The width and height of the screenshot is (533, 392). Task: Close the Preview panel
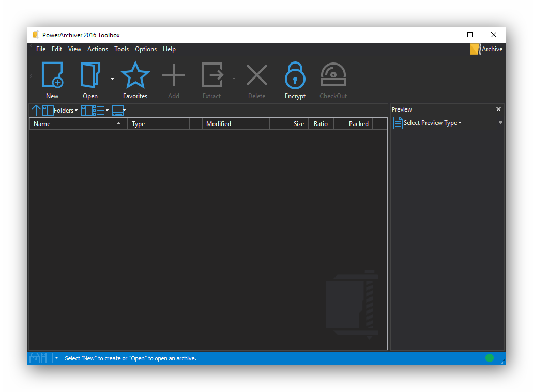(498, 109)
